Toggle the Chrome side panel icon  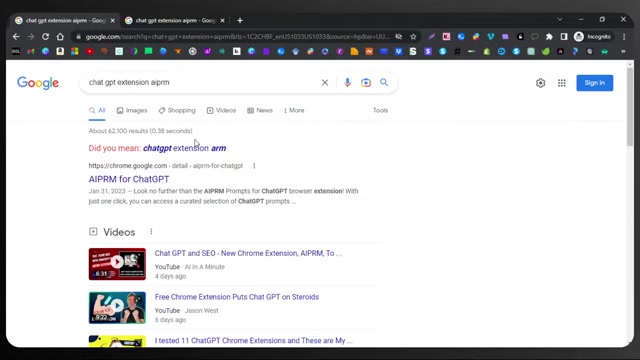click(x=564, y=37)
